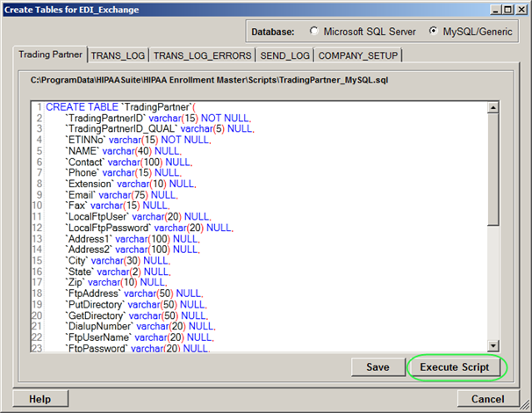Click the `TradingPartnerID_QUAL` varchar(5) line
Screen dimensions: 532x413
(x=160, y=129)
